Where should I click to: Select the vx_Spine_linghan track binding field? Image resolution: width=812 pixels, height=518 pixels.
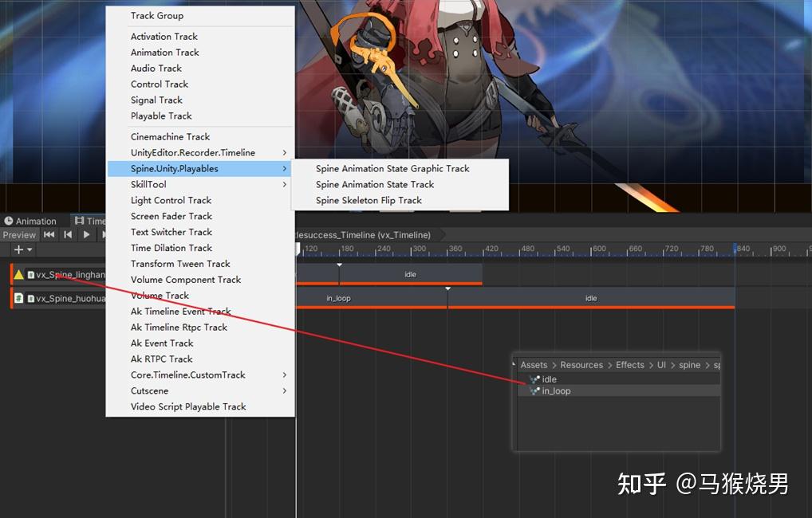point(65,275)
